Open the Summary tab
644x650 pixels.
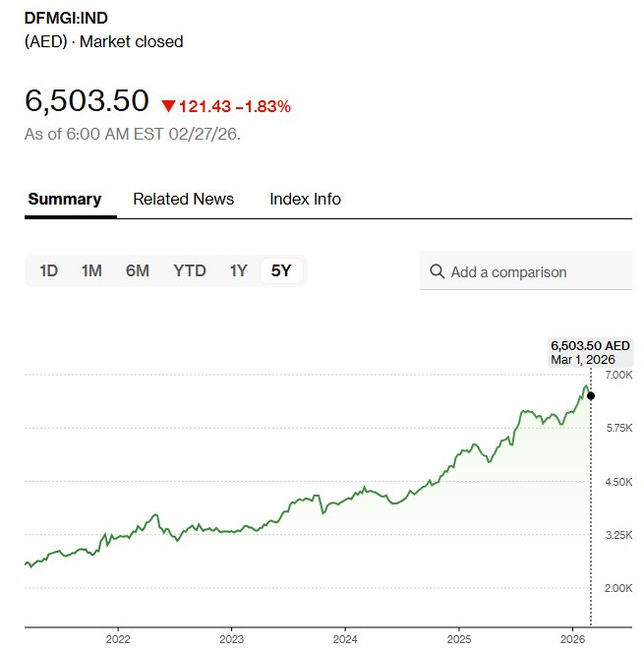65,199
